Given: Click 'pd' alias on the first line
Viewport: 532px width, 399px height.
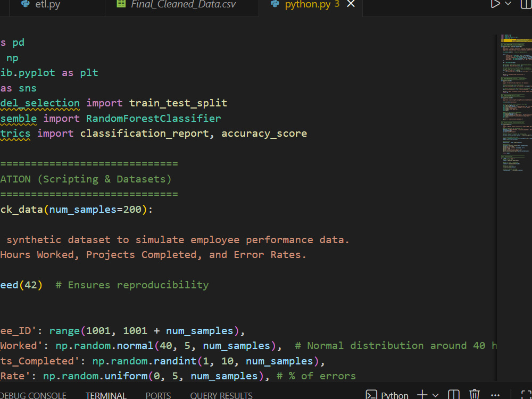Looking at the screenshot, I should tap(18, 43).
